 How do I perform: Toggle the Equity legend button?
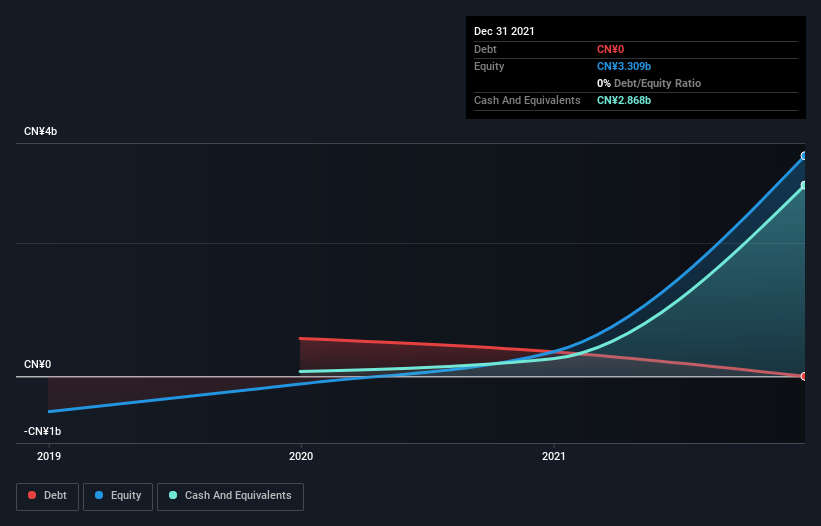(x=118, y=496)
